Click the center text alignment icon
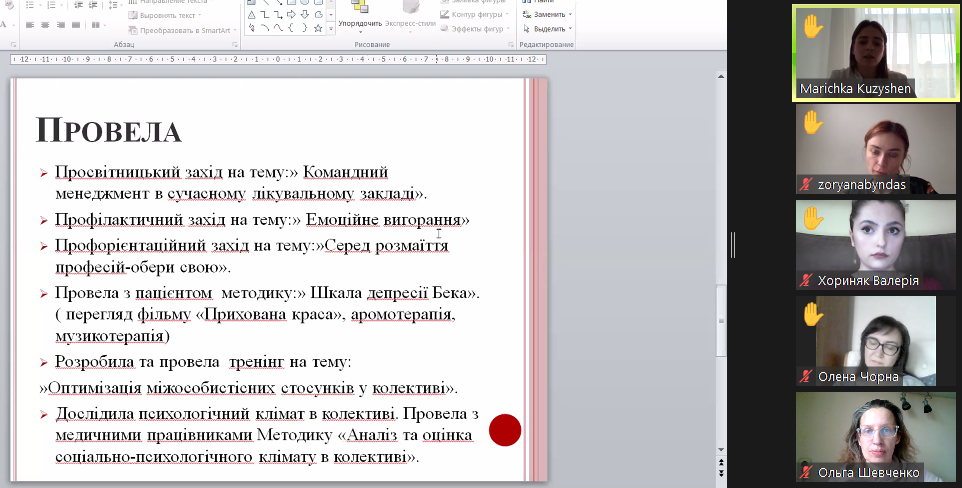Viewport: 962px width, 488px height. [47, 23]
